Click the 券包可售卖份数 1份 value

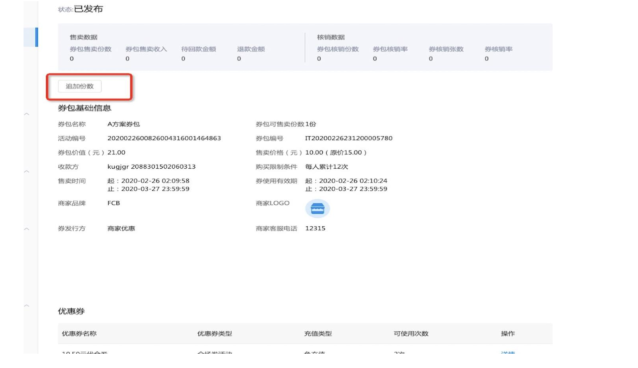pyautogui.click(x=311, y=124)
